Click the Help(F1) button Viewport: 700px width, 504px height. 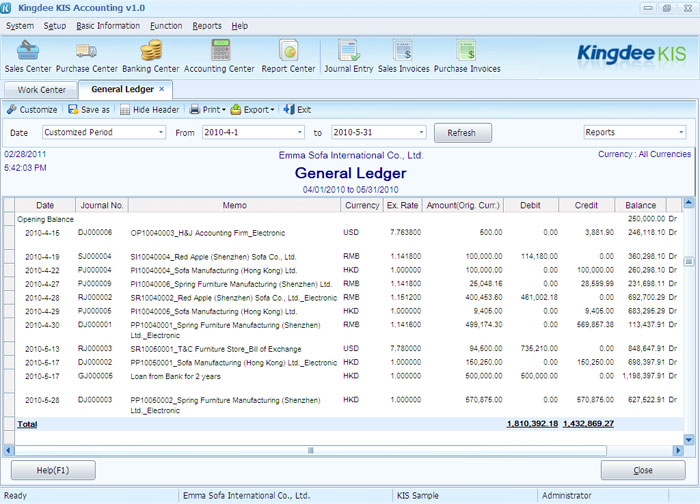tap(53, 470)
